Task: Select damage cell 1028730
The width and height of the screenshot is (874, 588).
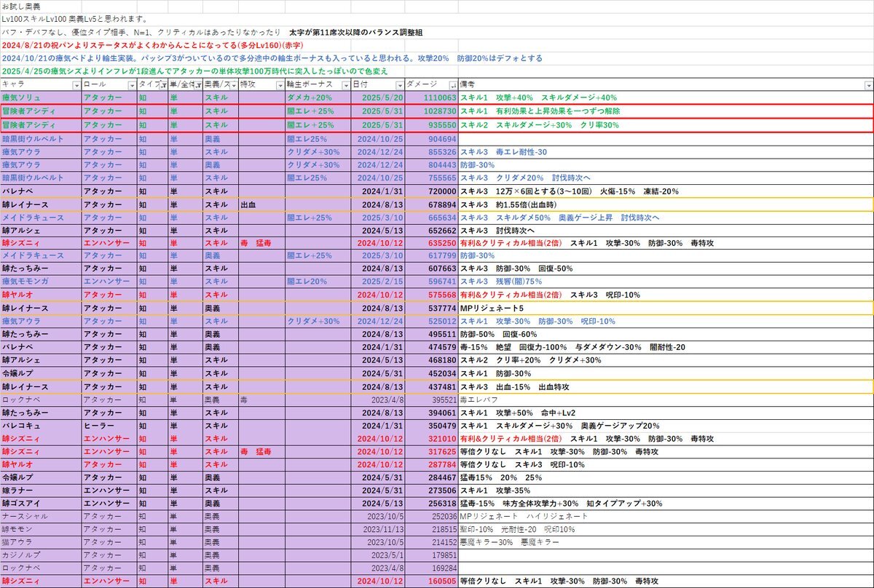Action: pyautogui.click(x=431, y=111)
